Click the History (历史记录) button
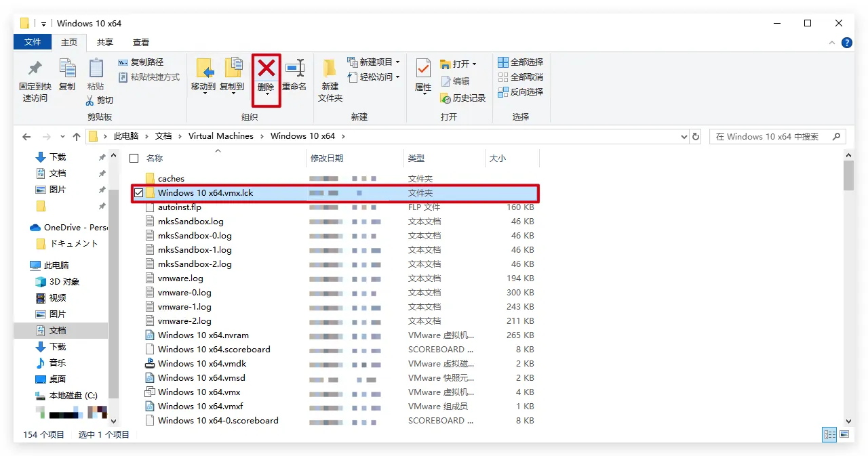The image size is (868, 456). (x=463, y=98)
